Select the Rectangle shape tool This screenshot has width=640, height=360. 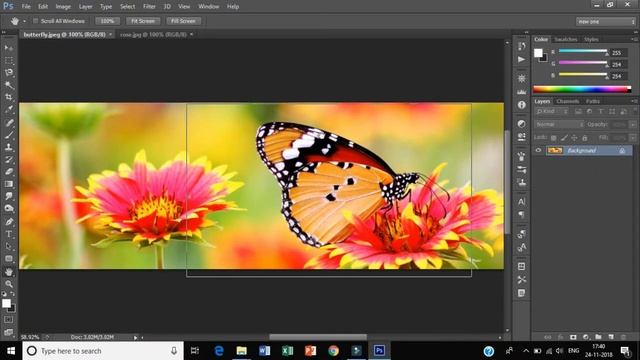click(9, 259)
